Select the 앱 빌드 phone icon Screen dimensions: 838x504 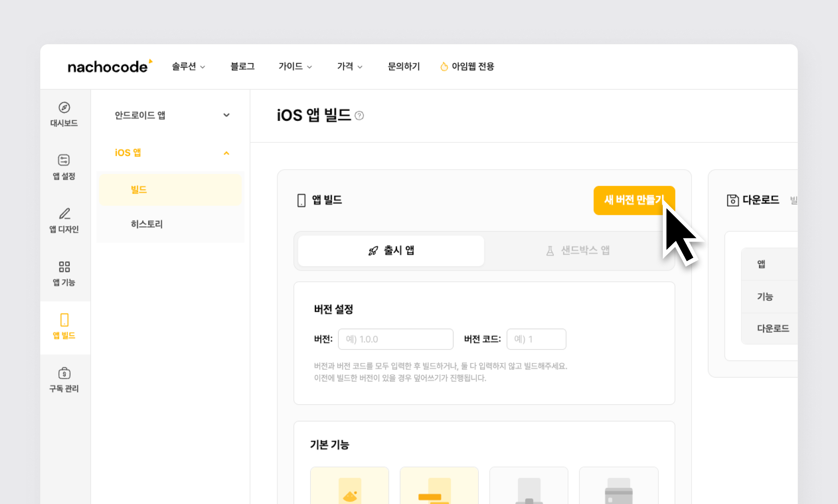(64, 320)
